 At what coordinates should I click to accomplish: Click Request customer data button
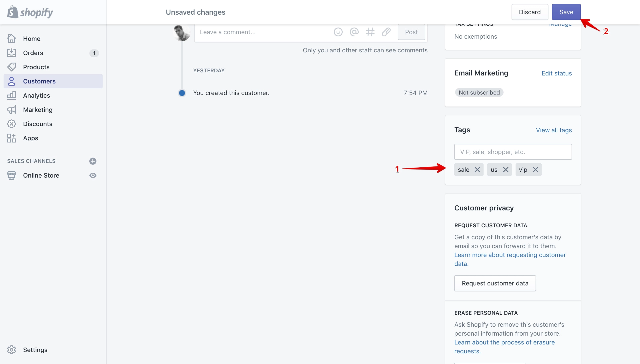(x=495, y=283)
